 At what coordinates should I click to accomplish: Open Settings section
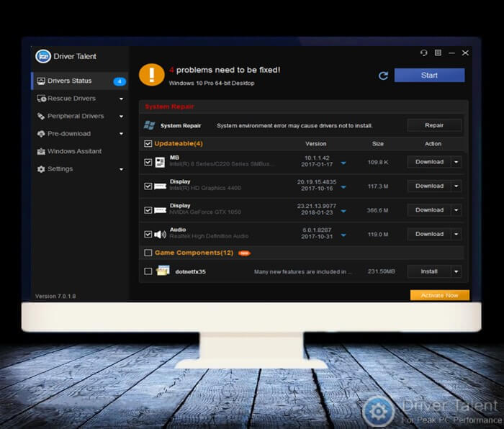pyautogui.click(x=80, y=169)
